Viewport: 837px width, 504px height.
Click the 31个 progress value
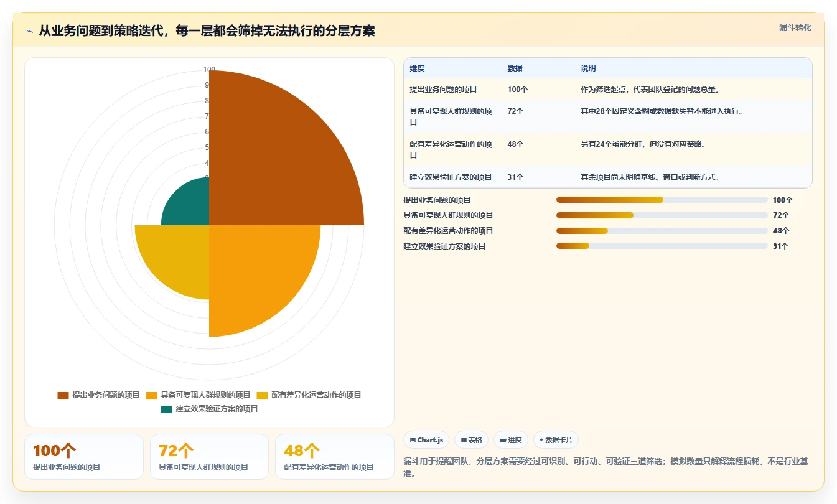click(780, 246)
